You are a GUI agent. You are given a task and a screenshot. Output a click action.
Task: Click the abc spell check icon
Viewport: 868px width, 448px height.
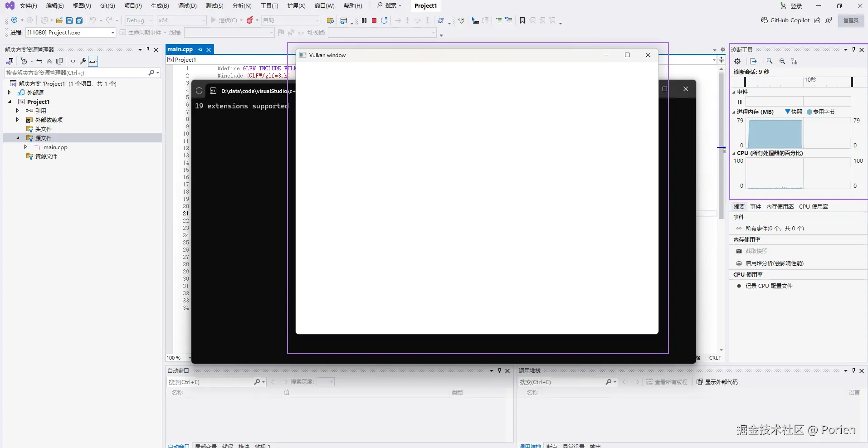[461, 20]
